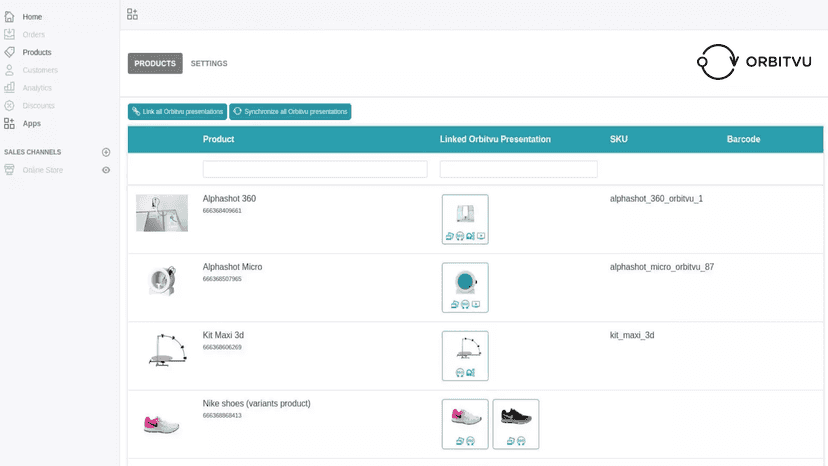Click the Orbitvu logo
828x466 pixels.
(755, 62)
